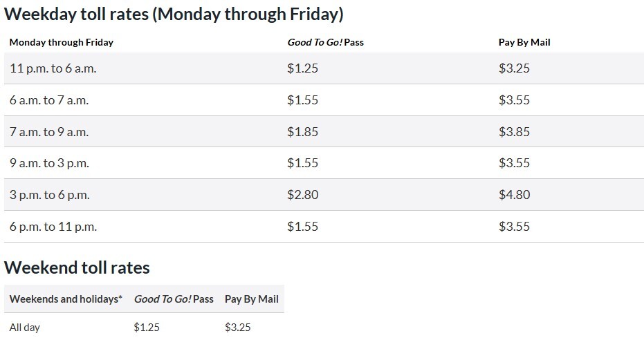
Task: Select the Monday through Friday column header
Action: tap(62, 42)
